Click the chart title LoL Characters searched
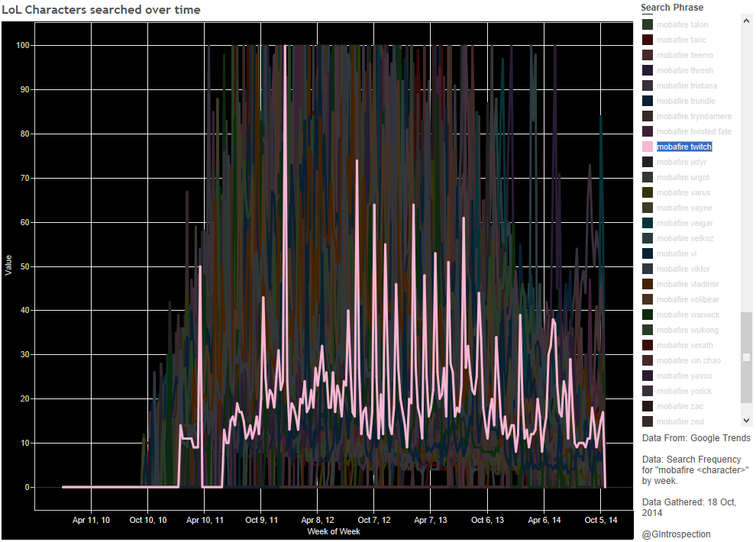 [101, 10]
